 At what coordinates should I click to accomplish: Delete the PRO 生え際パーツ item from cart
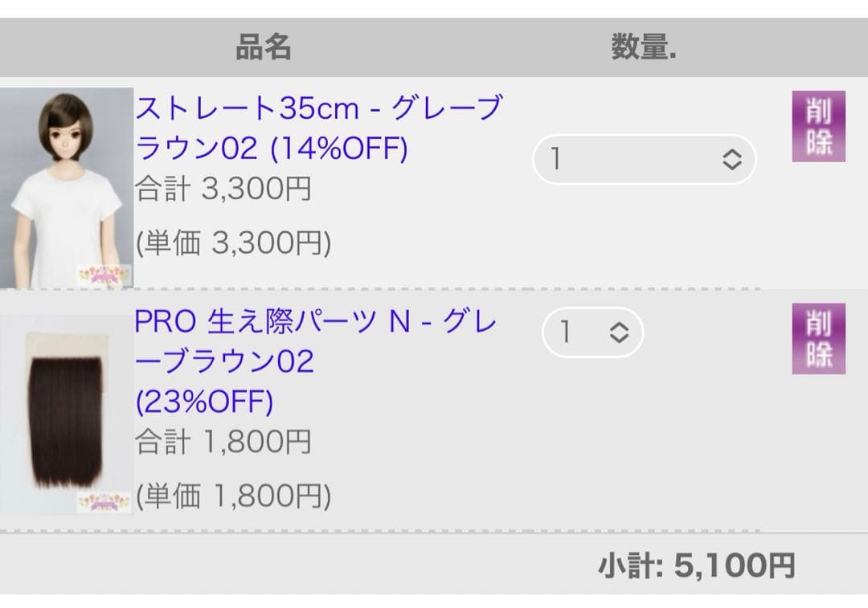[x=818, y=339]
